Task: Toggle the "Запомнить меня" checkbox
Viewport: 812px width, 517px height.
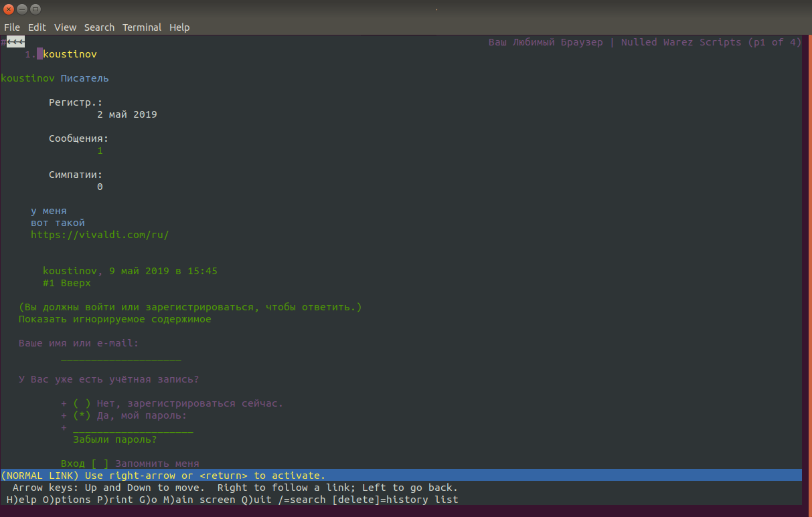Action: point(100,463)
